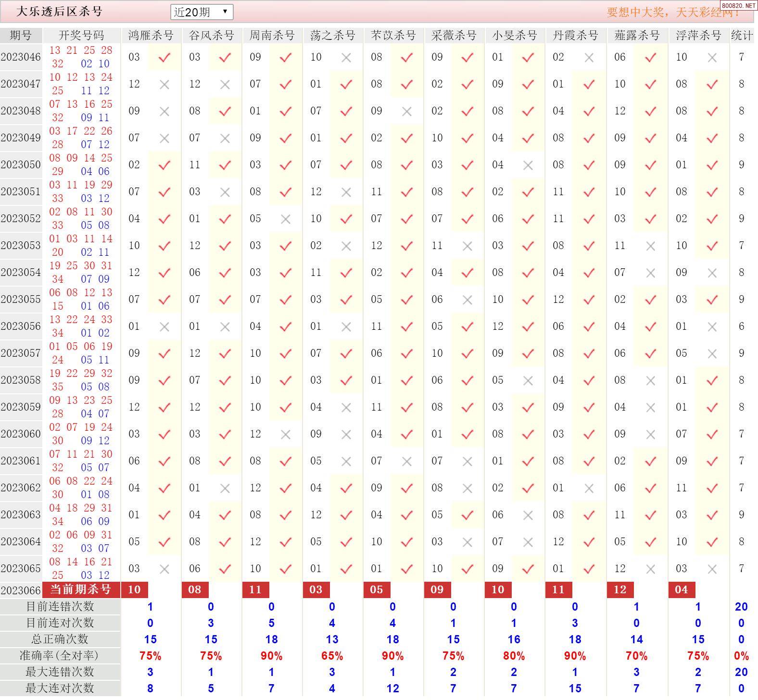The width and height of the screenshot is (758, 700).
Task: Click the 开奖号码 column header
Action: point(81,35)
